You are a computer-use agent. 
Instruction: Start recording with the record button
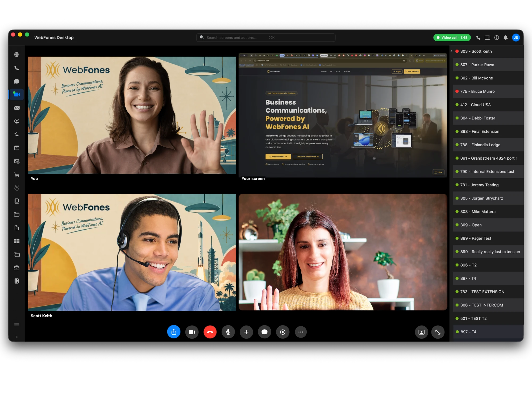tap(283, 332)
